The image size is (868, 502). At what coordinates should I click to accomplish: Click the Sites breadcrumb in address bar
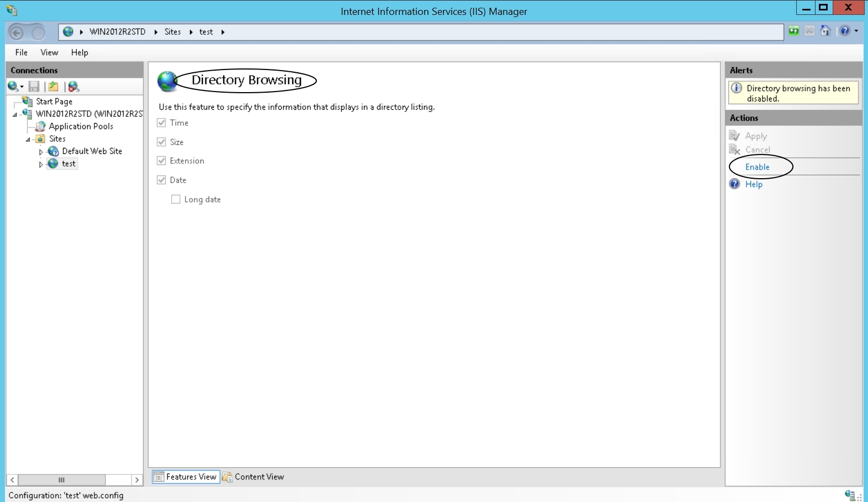(x=173, y=32)
